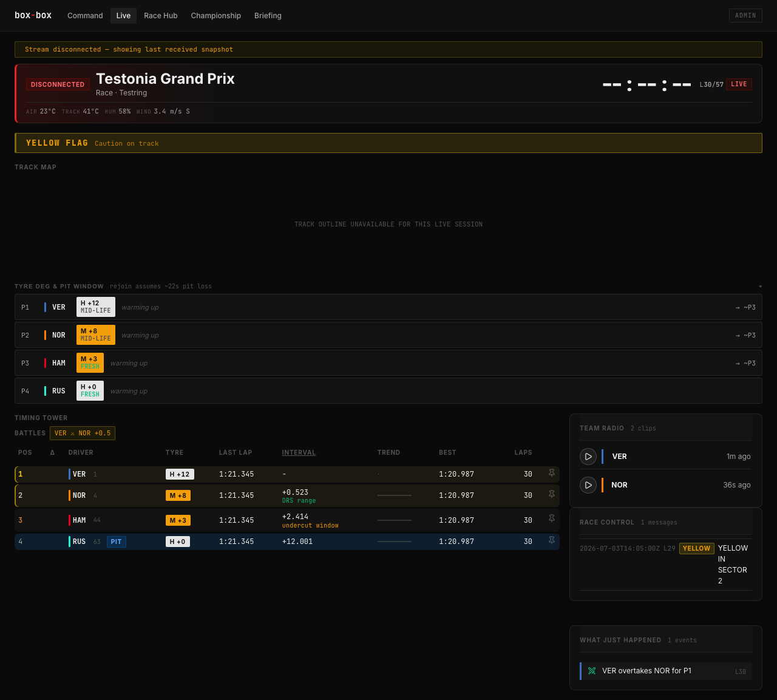Click the box-box logo
Screen dimensions: 777x700
[x=33, y=15]
